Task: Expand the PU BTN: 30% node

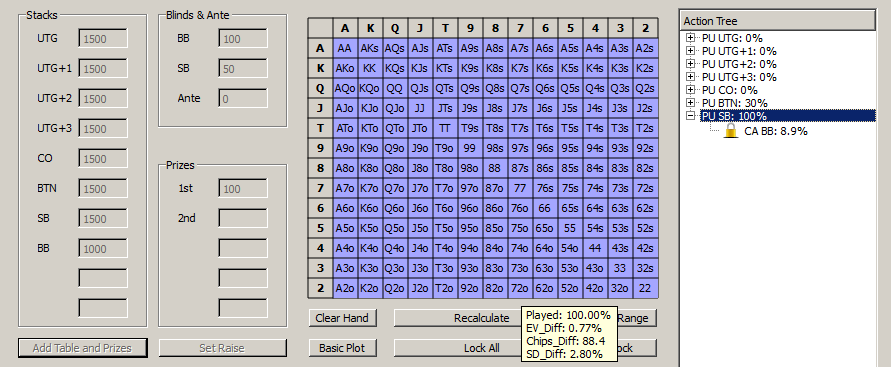Action: click(x=691, y=103)
